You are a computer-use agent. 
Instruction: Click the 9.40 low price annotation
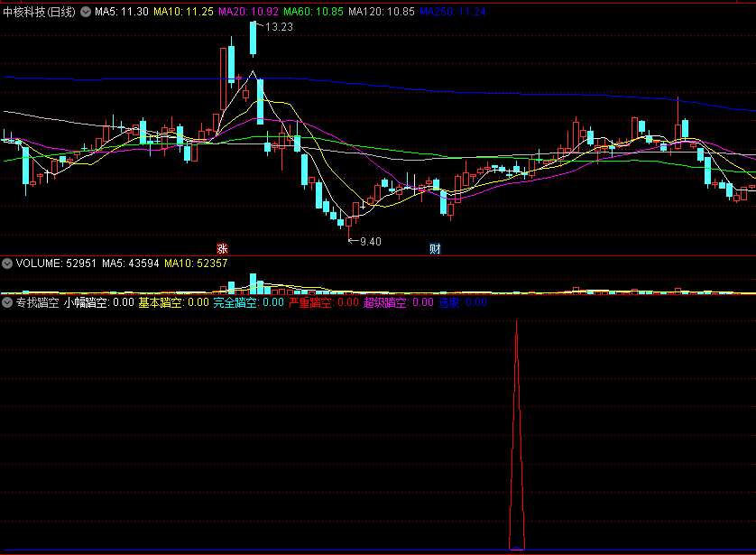(x=370, y=242)
